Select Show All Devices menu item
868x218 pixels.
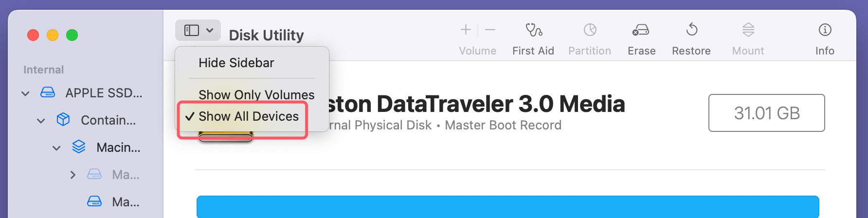coord(249,116)
